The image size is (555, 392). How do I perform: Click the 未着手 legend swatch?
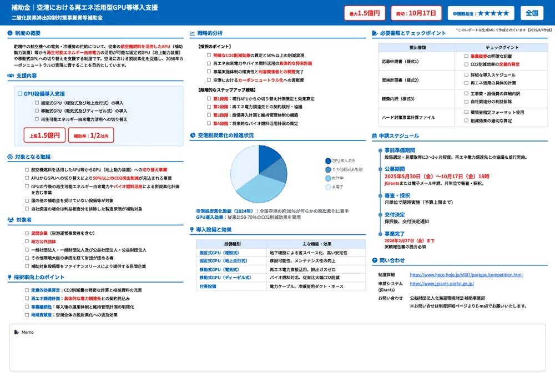pos(328,187)
